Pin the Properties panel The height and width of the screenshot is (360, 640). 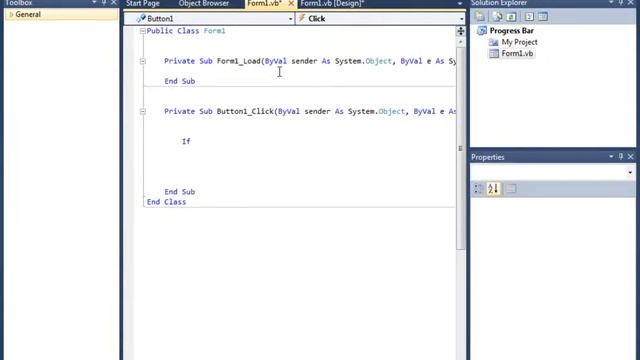[x=621, y=157]
